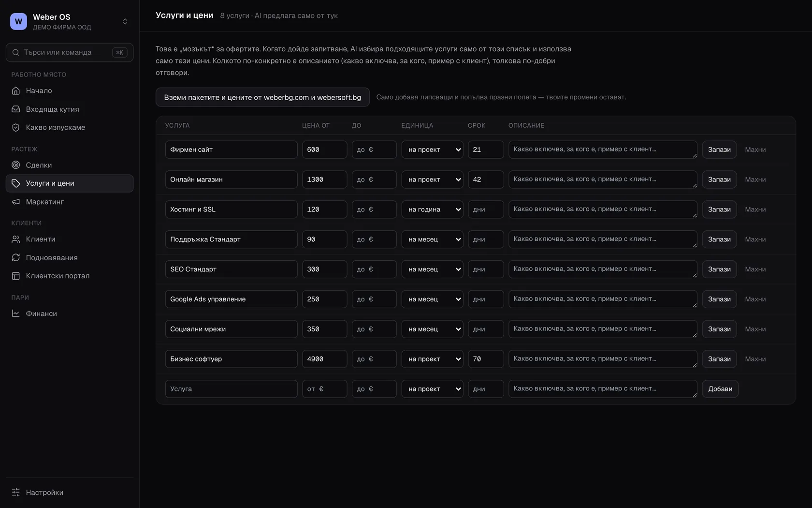Click the Начало home icon
The image size is (812, 508).
pyautogui.click(x=16, y=90)
